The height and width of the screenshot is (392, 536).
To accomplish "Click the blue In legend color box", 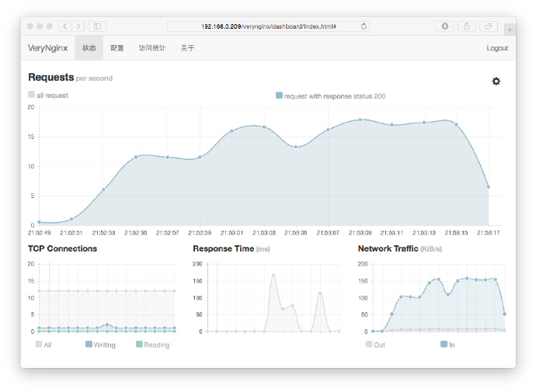I will coord(444,344).
